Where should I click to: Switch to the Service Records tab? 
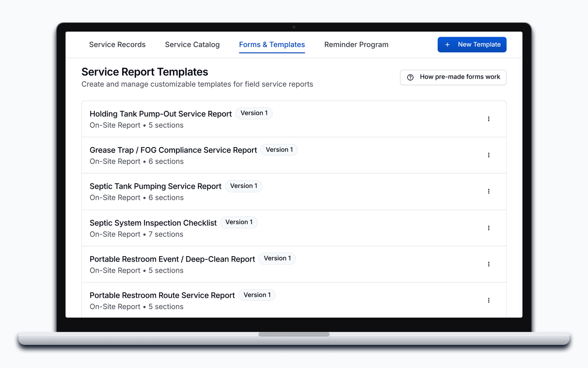[x=117, y=45]
